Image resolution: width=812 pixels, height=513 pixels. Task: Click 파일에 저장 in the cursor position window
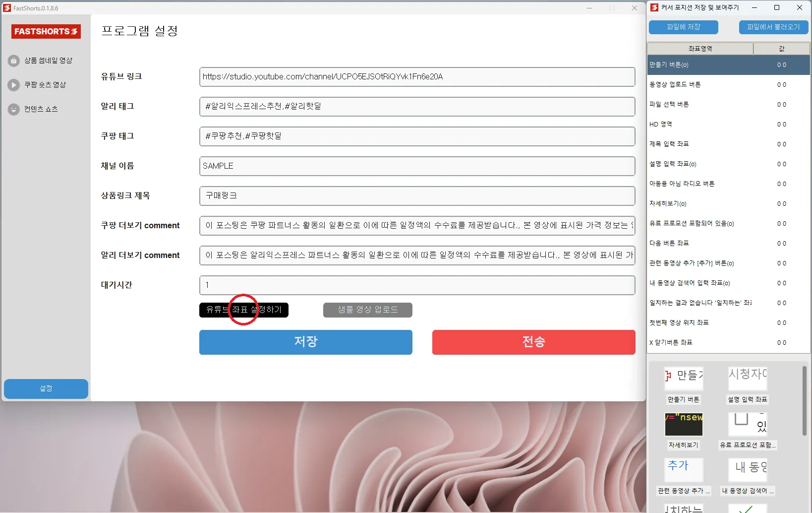684,27
